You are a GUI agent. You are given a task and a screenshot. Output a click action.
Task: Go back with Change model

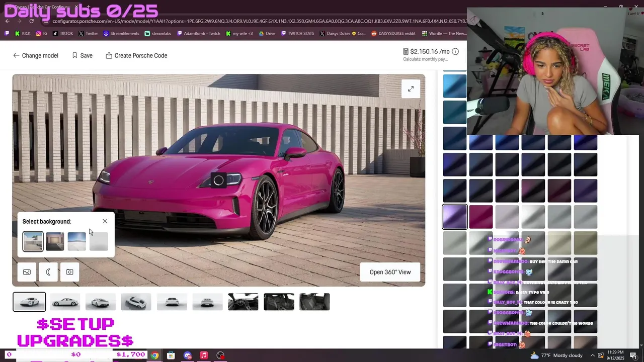[36, 55]
